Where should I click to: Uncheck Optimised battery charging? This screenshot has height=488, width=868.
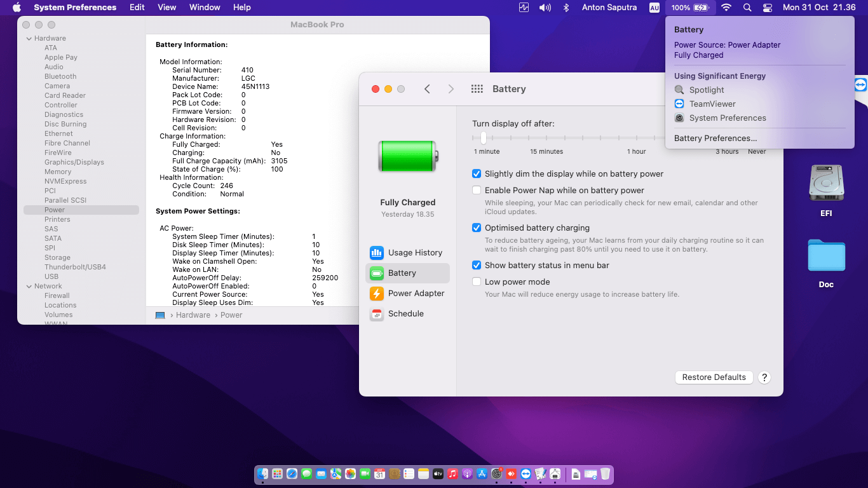pyautogui.click(x=477, y=228)
